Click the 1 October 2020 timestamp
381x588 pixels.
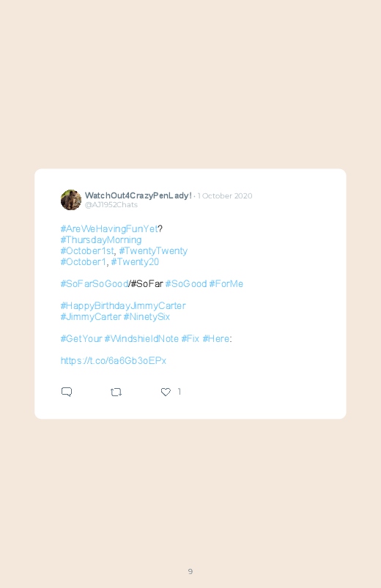coord(225,196)
